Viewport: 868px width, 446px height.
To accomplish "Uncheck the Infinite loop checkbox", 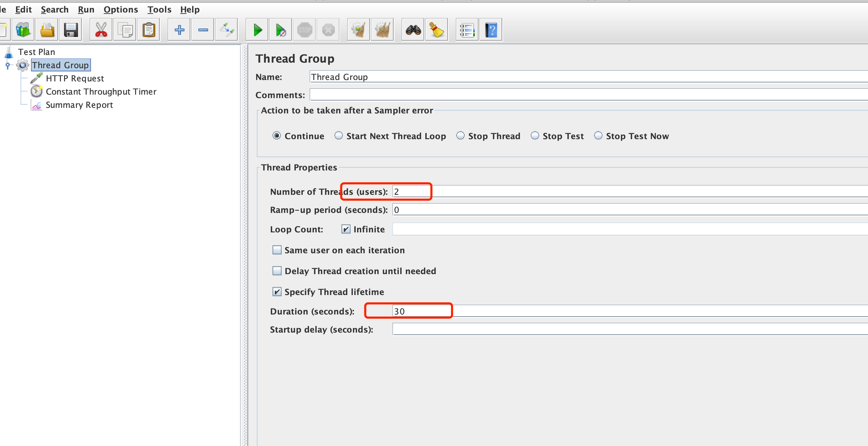I will [346, 229].
